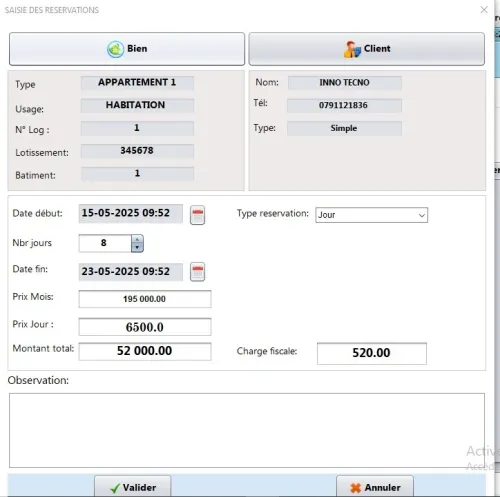Click the Nbr jours value field
500x497 pixels.
(105, 243)
